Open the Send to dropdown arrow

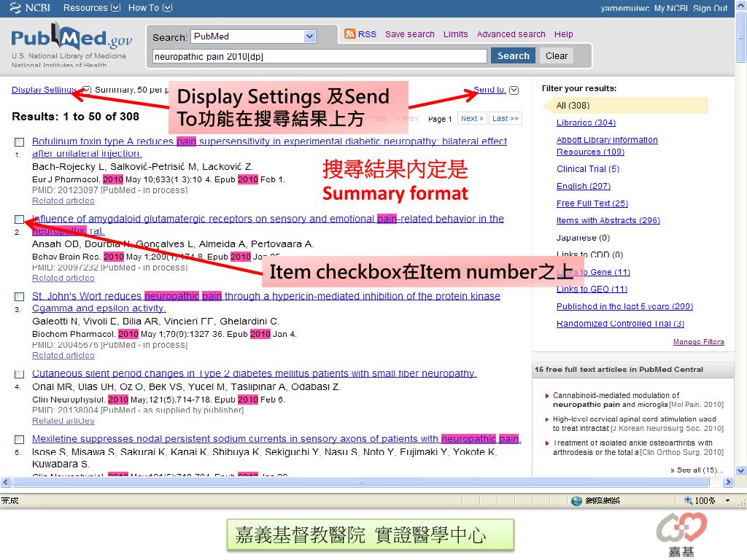coord(514,90)
